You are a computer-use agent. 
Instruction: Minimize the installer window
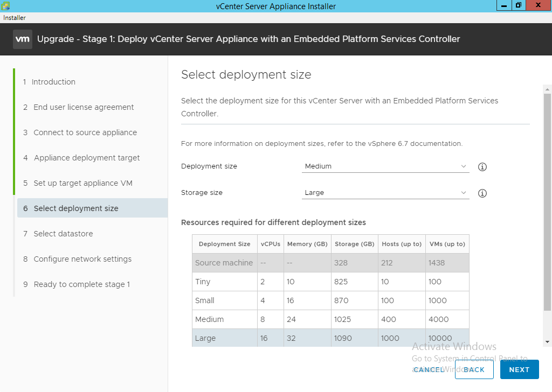(504, 5)
